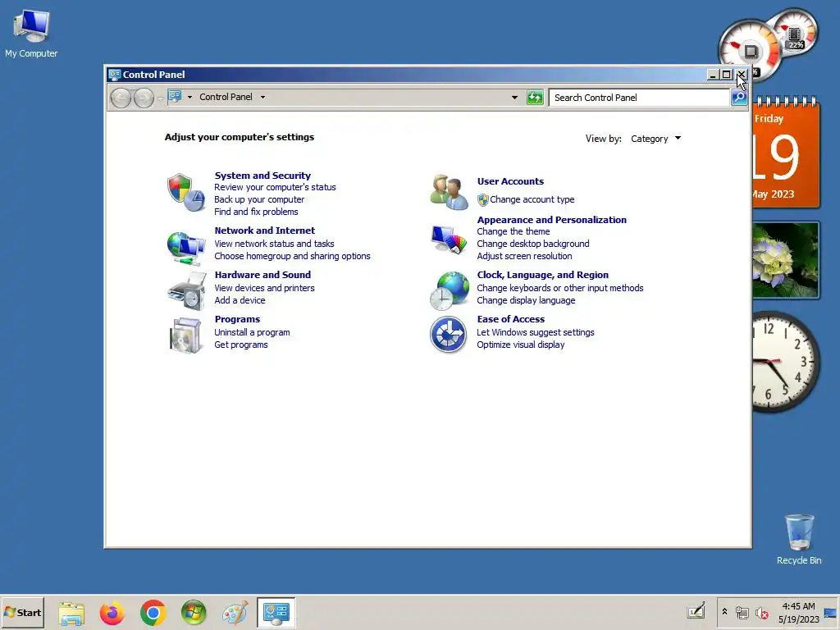The image size is (840, 630).
Task: Click Change account type
Action: 532,199
